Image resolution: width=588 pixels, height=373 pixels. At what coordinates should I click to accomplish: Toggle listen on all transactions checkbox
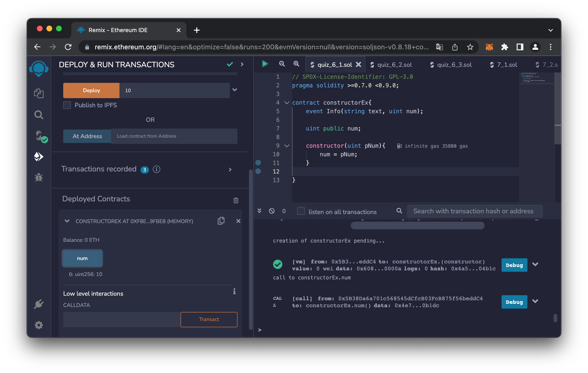click(x=301, y=211)
